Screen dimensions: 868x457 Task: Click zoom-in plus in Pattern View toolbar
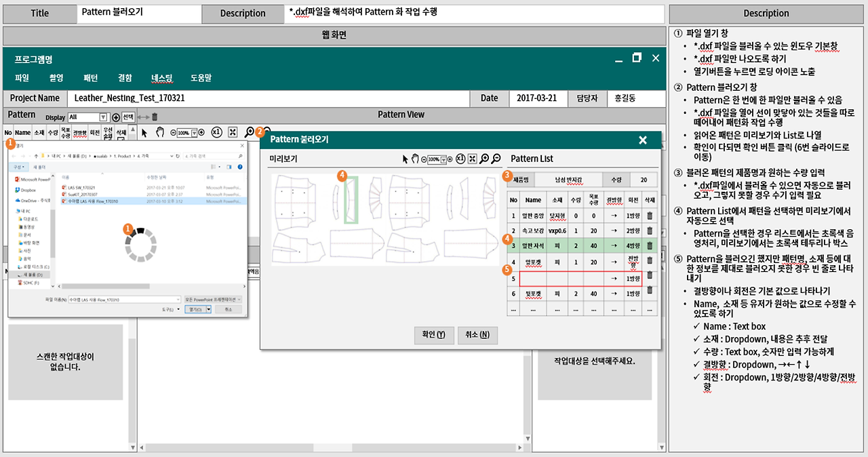[201, 133]
